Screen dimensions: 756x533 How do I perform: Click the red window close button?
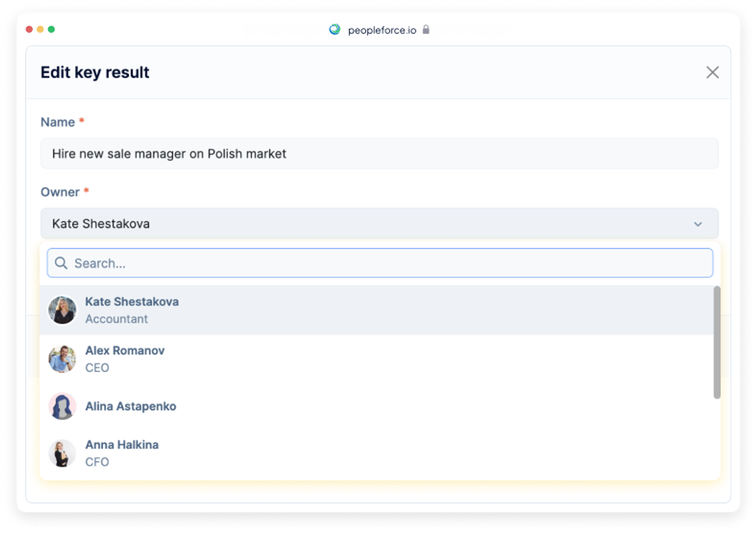click(29, 30)
